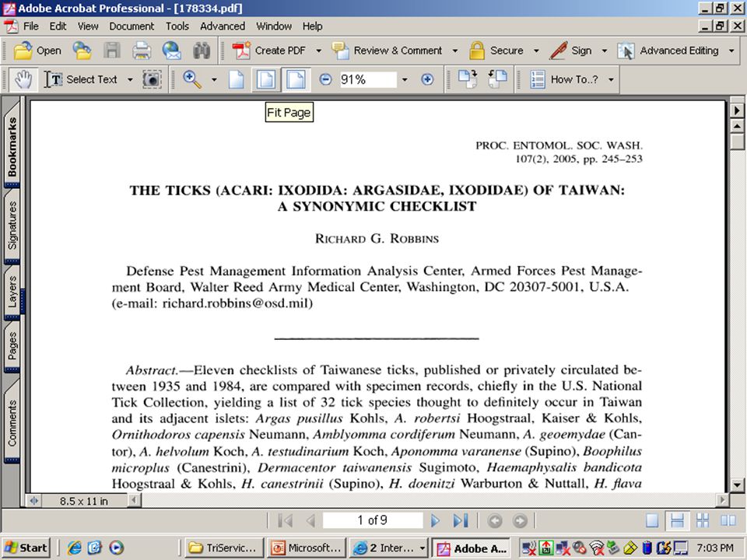Click the Open folder icon
Screen dimensions: 747x560
point(37,51)
